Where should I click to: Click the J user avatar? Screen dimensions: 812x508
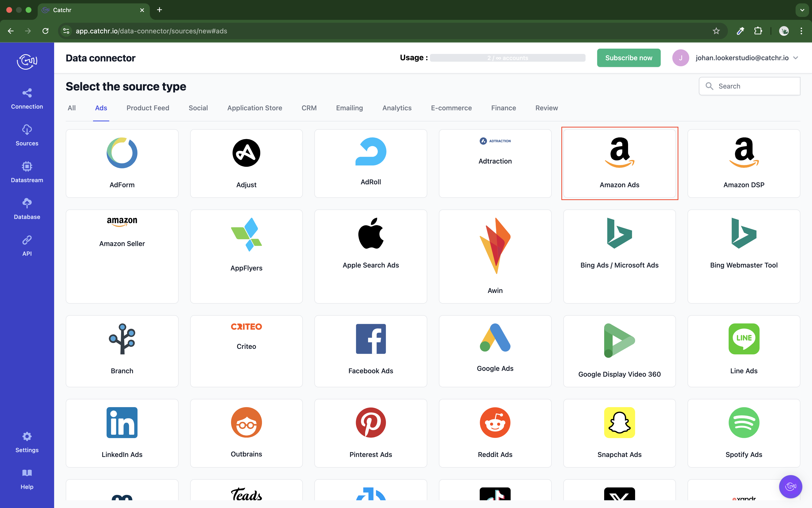click(x=681, y=58)
